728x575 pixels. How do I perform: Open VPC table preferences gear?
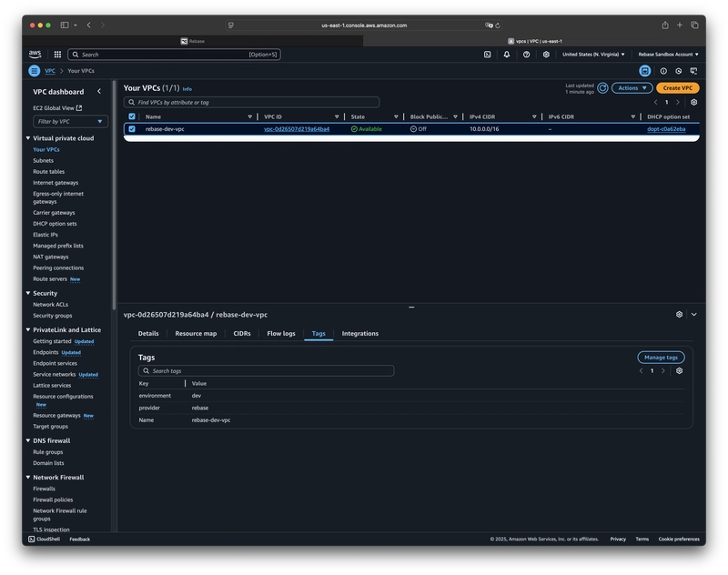pos(693,102)
